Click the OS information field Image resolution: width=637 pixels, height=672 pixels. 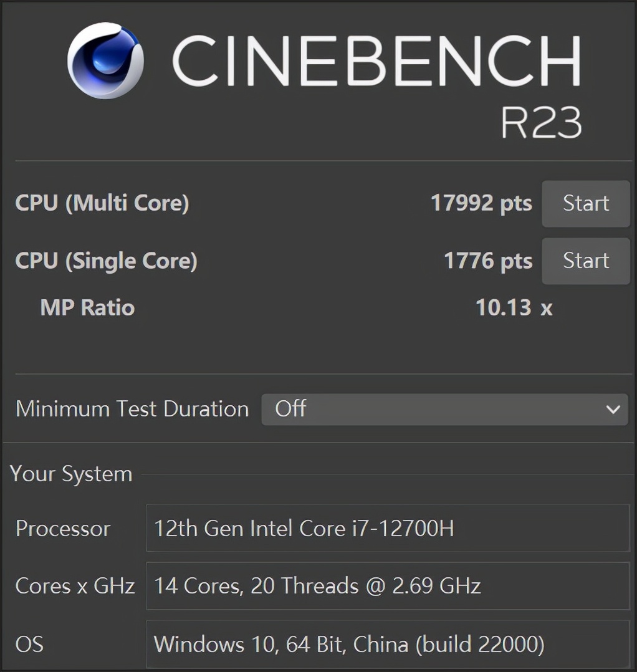coord(388,644)
